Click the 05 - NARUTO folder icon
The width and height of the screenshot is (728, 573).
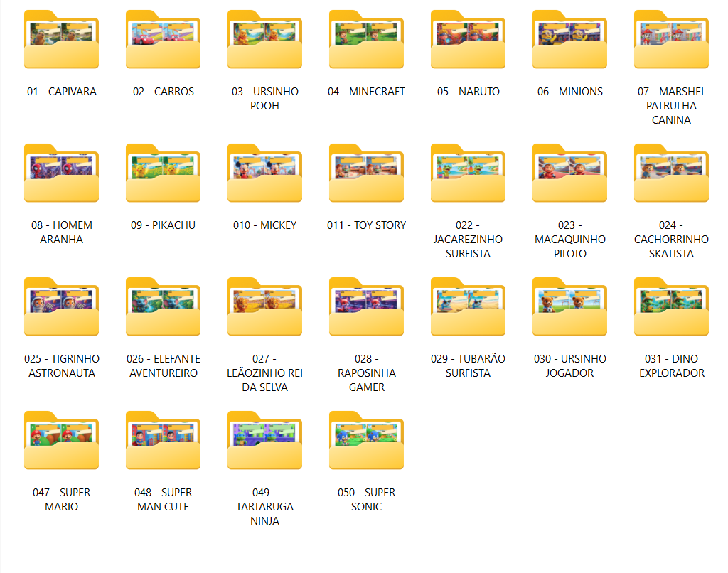[x=468, y=41]
